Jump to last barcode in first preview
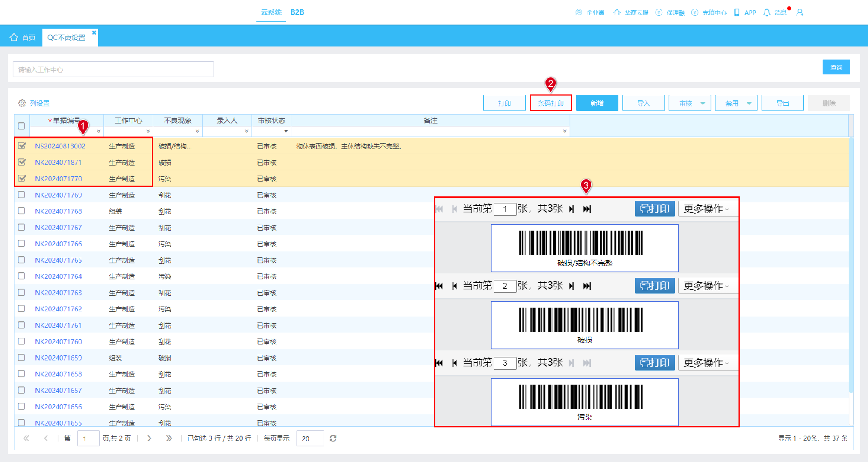 587,209
